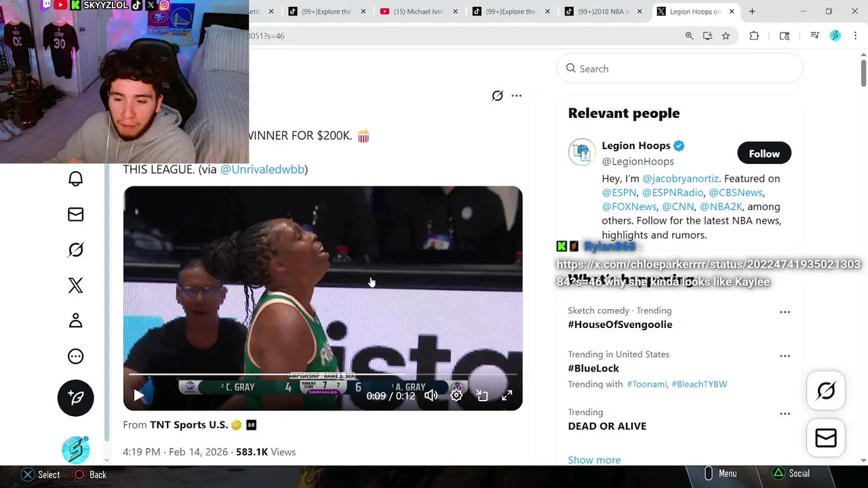Close the (15) Michael Ivin tab
Image resolution: width=868 pixels, height=488 pixels.
[x=456, y=12]
